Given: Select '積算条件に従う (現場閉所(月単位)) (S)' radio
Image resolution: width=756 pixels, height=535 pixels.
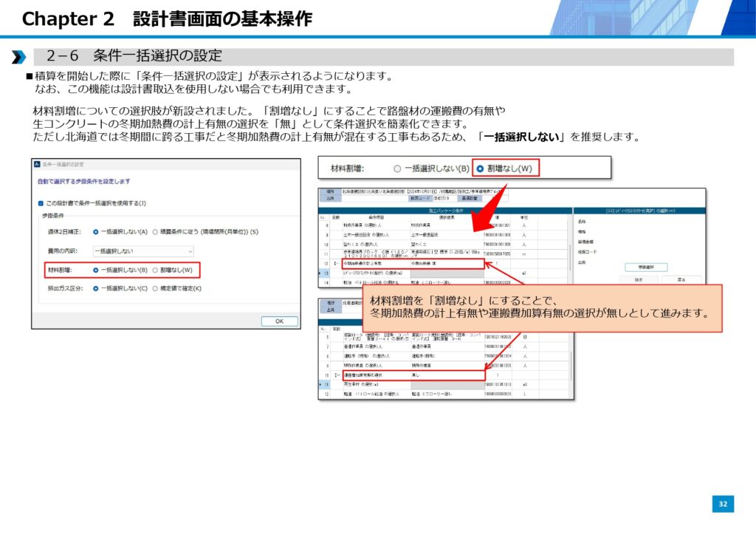Looking at the screenshot, I should pyautogui.click(x=156, y=231).
